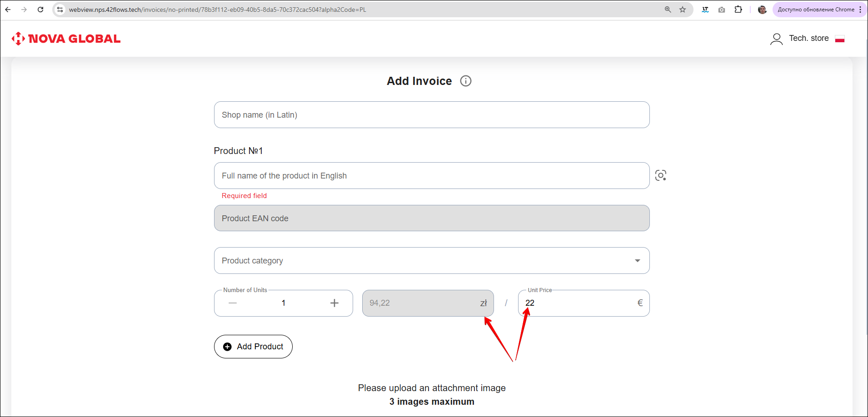
Task: Click the Nova Global logo
Action: (66, 39)
